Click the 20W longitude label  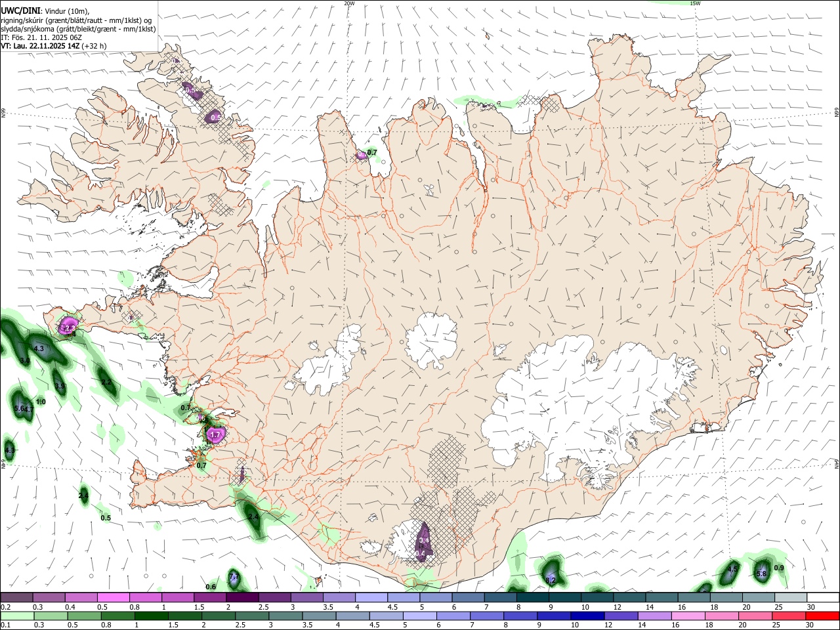point(349,3)
